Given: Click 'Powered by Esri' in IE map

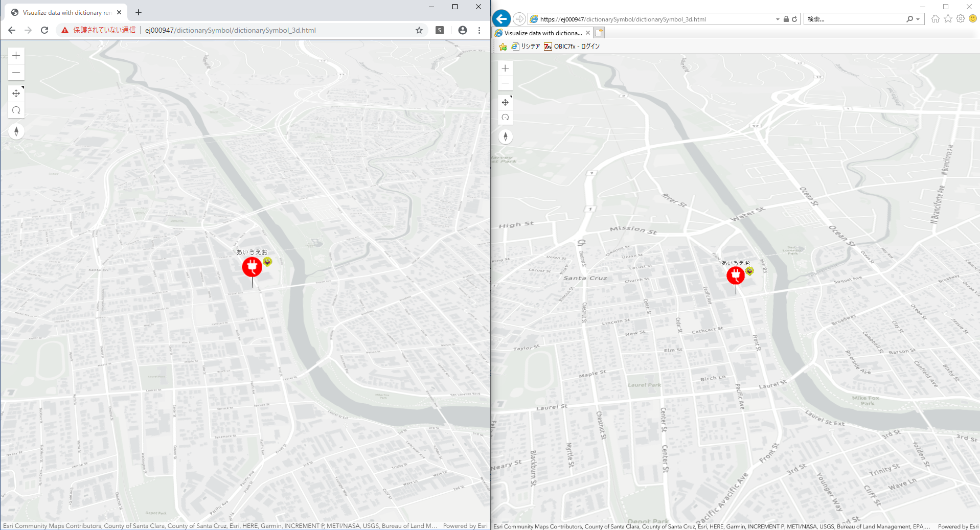Looking at the screenshot, I should [x=958, y=526].
